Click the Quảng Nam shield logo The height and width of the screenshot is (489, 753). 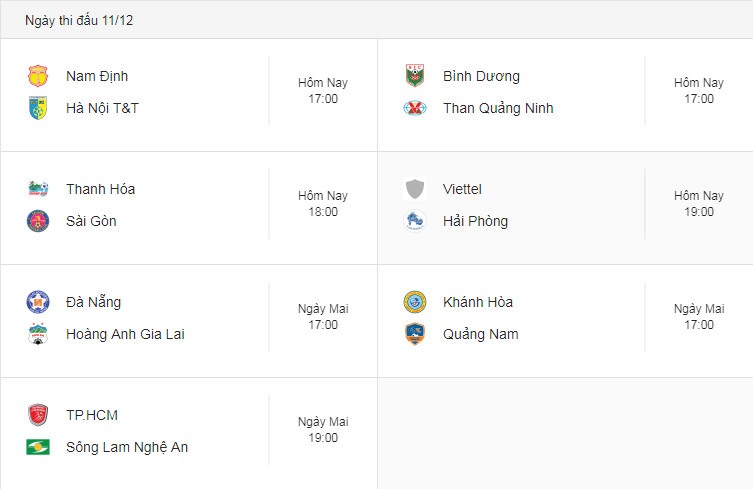coord(414,334)
